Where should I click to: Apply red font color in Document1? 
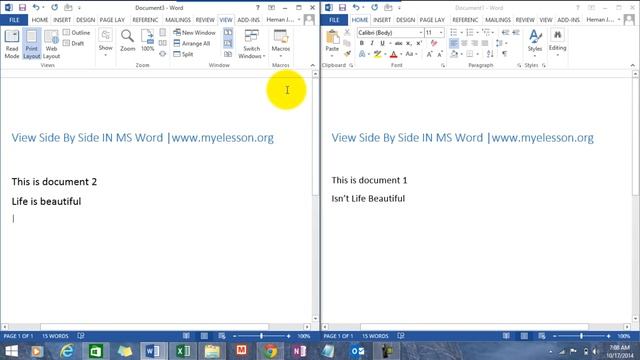tap(393, 54)
